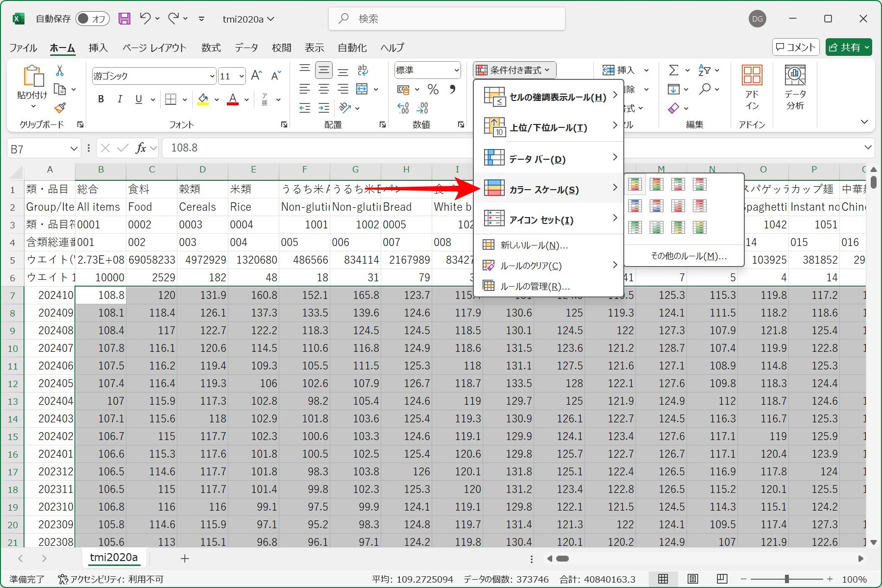The height and width of the screenshot is (588, 882).
Task: Click the Save icon in title bar
Action: click(124, 19)
